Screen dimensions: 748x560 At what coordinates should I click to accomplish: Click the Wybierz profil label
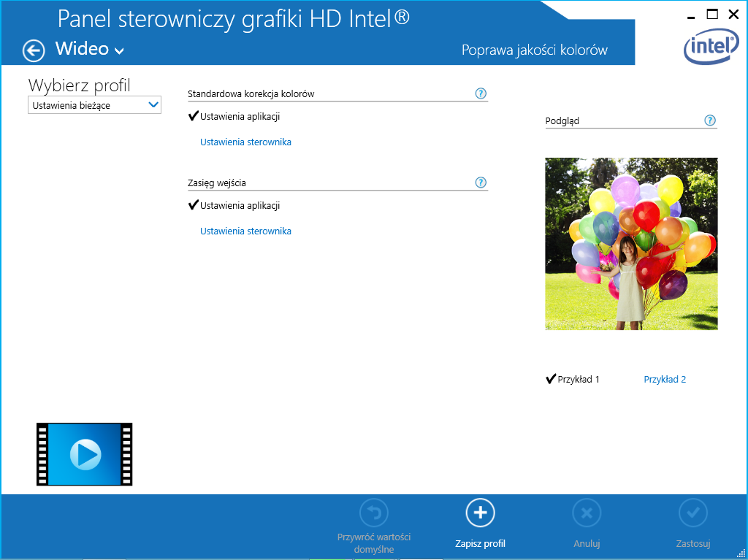pyautogui.click(x=79, y=85)
